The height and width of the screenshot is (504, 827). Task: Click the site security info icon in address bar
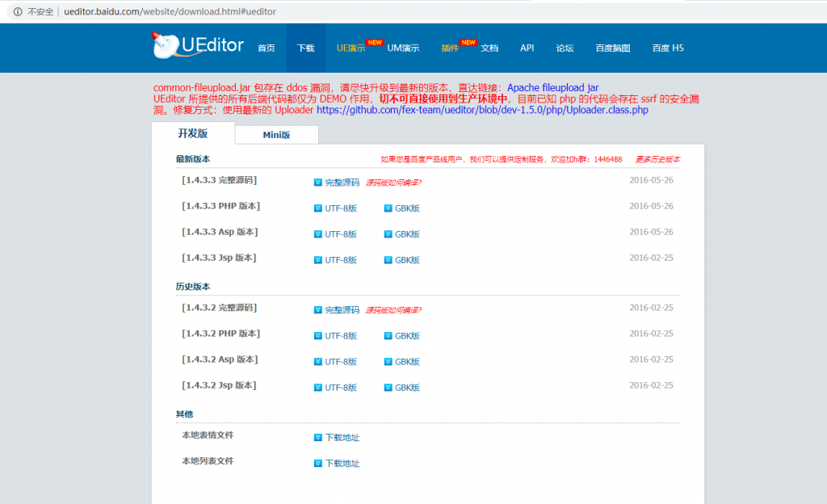coord(18,11)
